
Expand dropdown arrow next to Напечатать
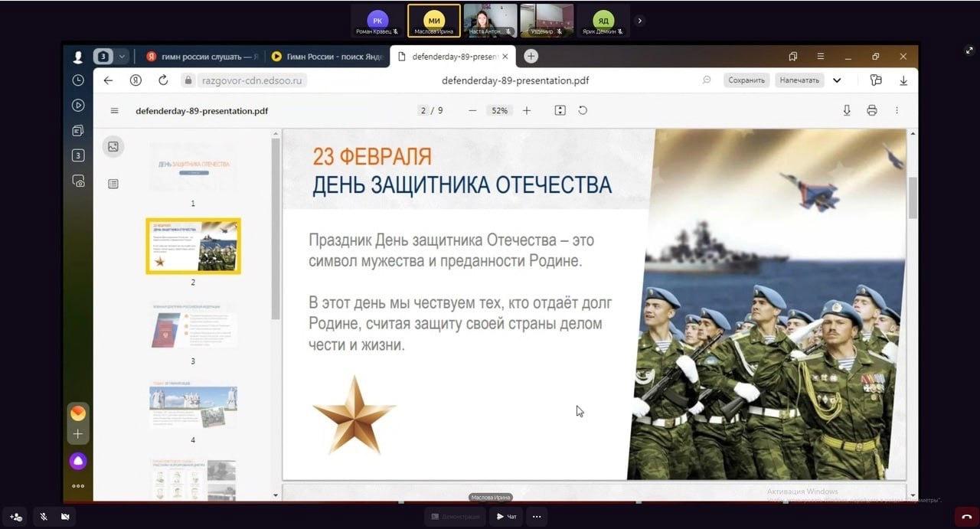point(837,80)
